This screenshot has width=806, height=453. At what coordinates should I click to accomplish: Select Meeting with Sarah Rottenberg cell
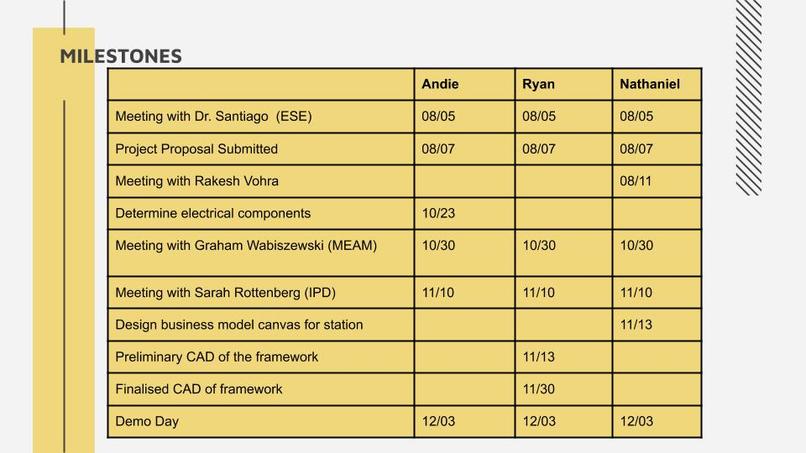pyautogui.click(x=261, y=293)
